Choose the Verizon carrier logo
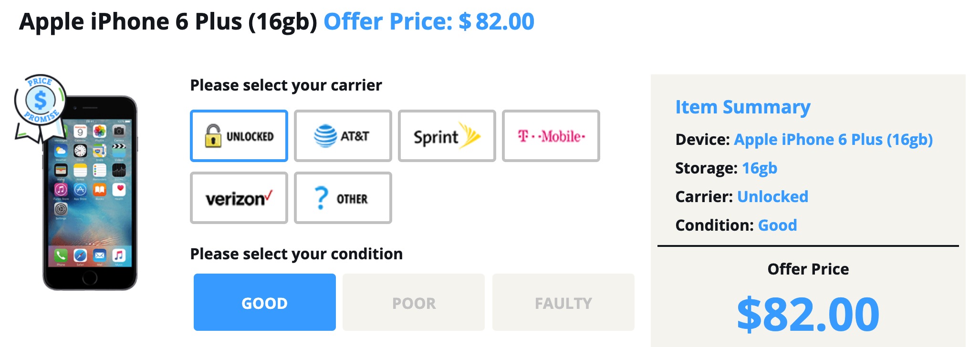 (239, 198)
